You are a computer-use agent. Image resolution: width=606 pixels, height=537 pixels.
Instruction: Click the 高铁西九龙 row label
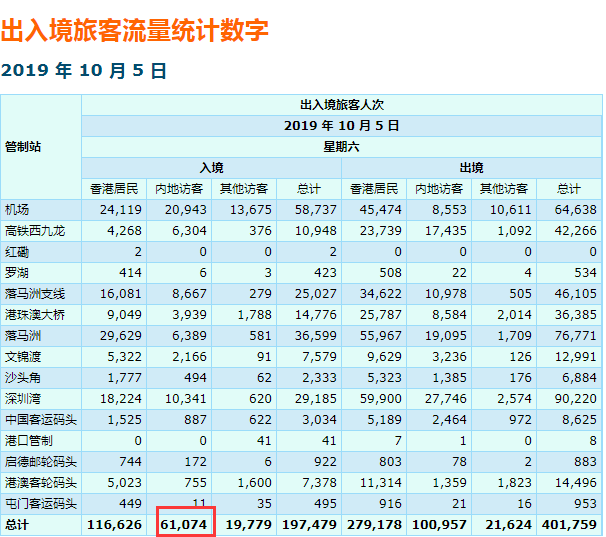tap(35, 231)
